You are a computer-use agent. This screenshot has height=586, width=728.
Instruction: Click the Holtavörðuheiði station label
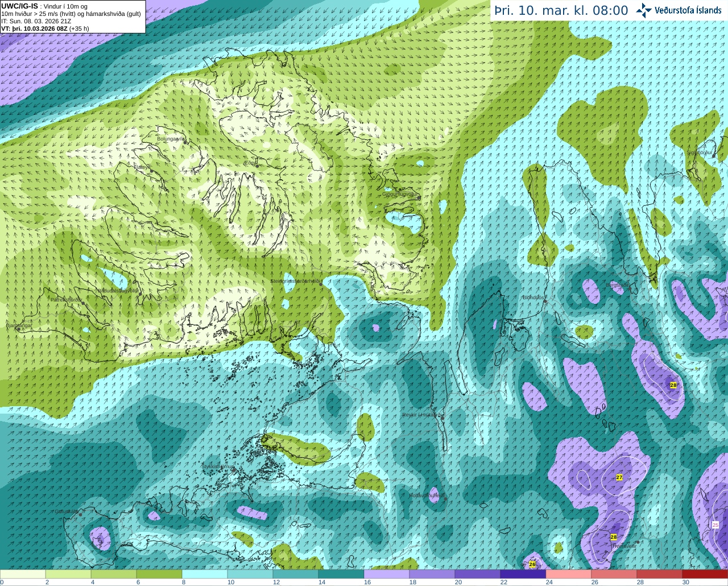coord(427,496)
